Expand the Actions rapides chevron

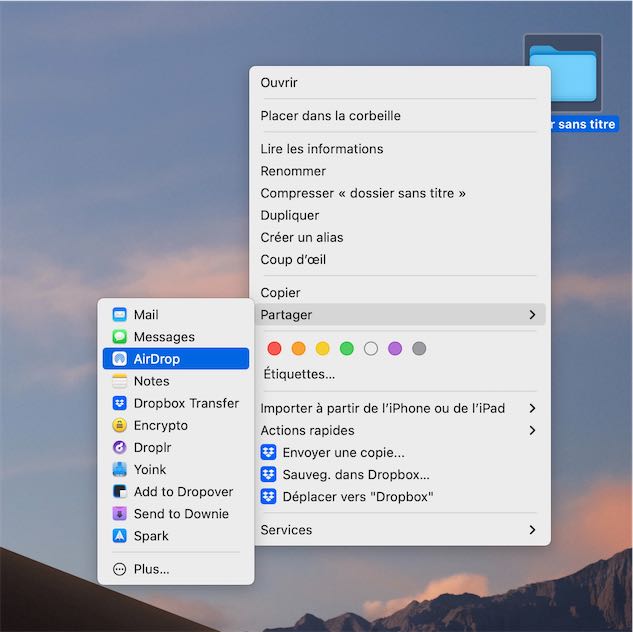point(532,431)
